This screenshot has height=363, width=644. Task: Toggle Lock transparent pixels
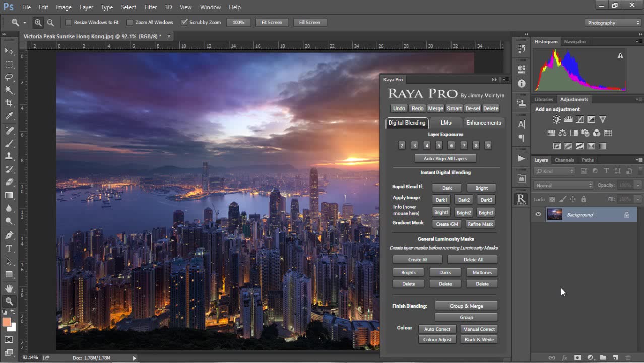click(552, 199)
